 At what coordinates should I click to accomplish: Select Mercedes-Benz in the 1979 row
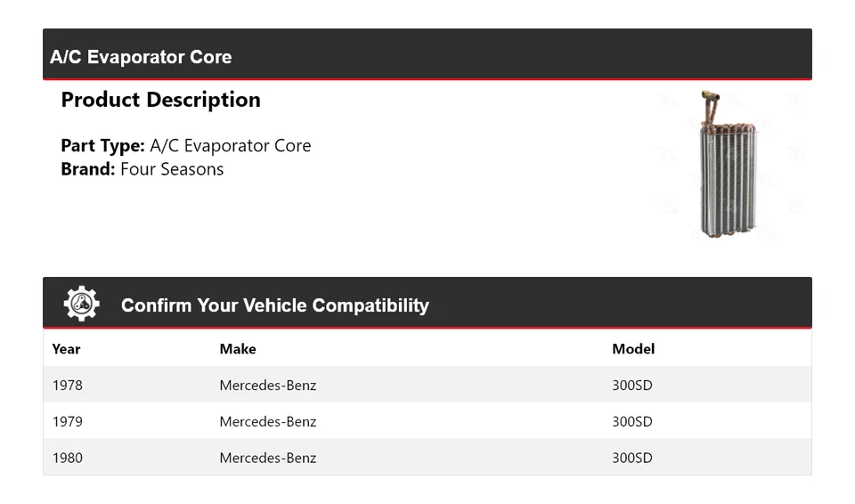click(267, 422)
